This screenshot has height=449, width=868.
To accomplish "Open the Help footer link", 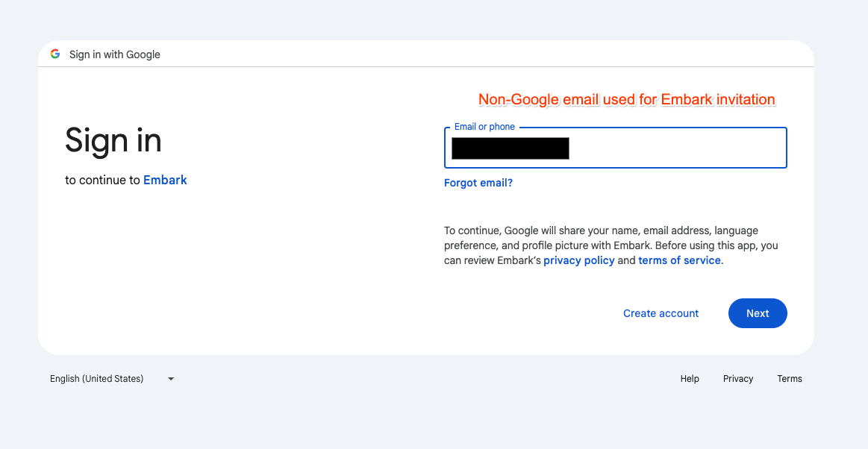I will pos(690,379).
